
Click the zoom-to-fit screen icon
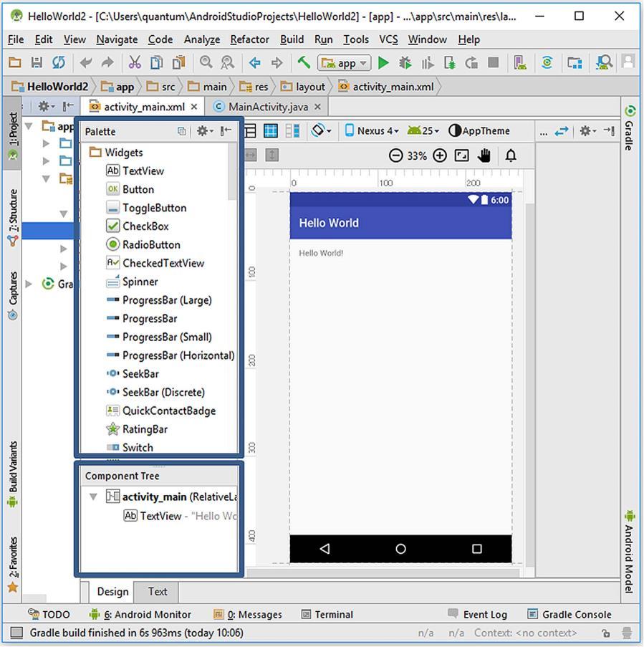pos(461,155)
